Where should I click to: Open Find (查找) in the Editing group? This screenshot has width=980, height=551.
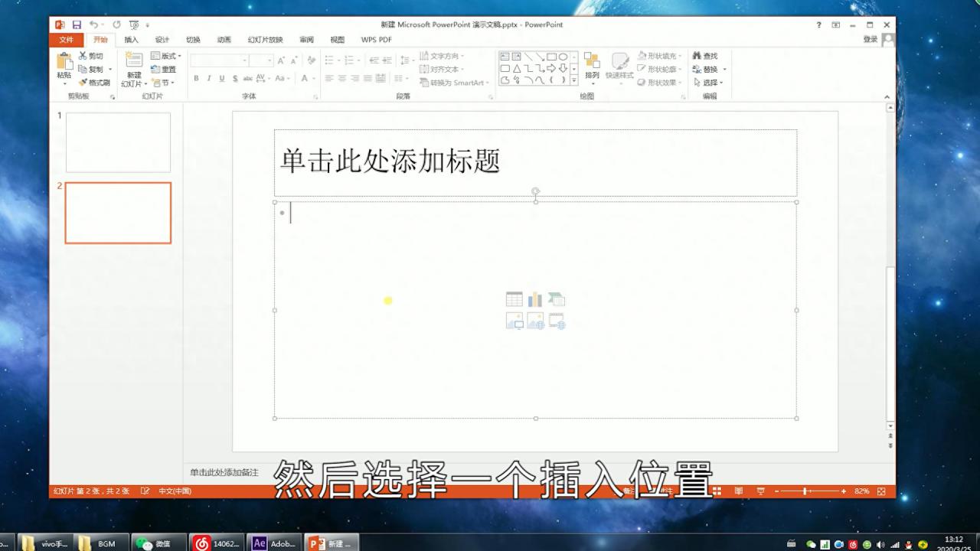(708, 55)
